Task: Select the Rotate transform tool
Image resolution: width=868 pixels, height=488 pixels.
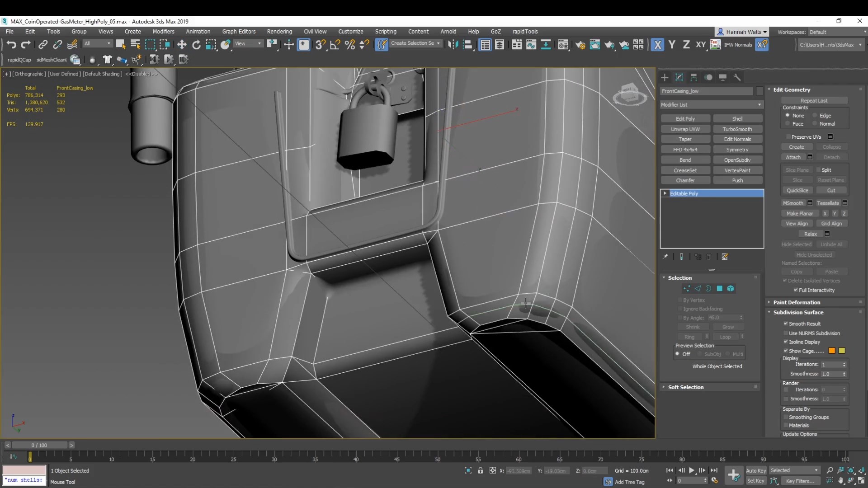Action: coord(196,44)
